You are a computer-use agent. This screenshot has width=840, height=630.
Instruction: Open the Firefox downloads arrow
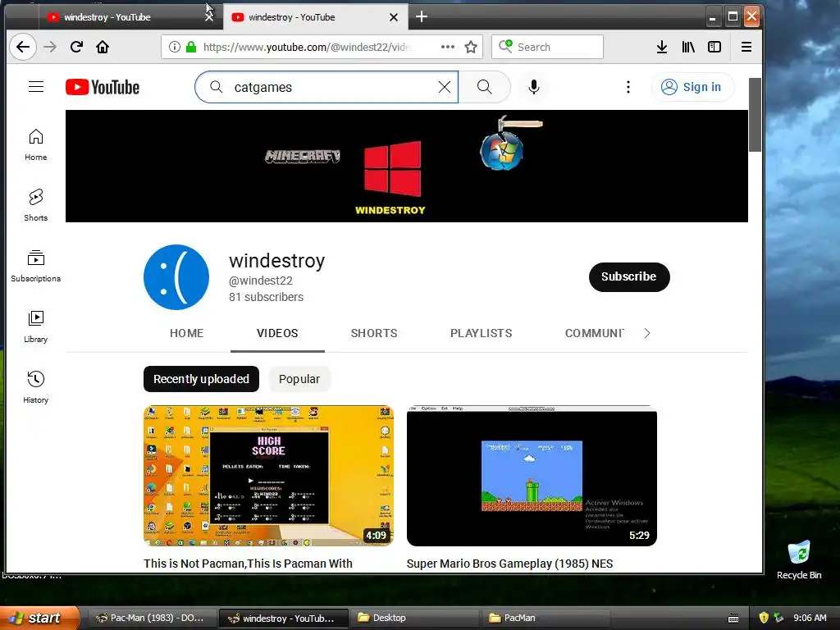click(662, 47)
